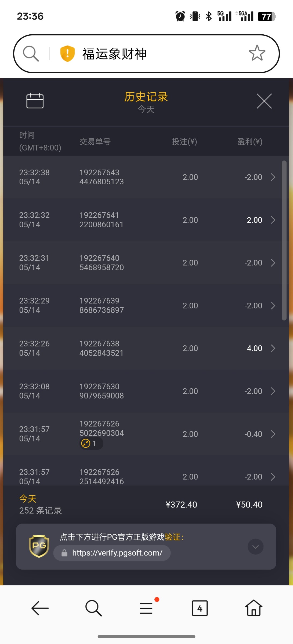Screen dimensions: 293x644
Task: Tap the address bar page title
Action: coord(114,54)
